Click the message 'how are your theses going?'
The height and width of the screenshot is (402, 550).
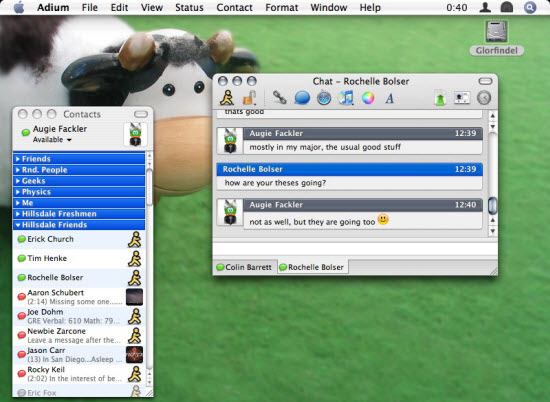[x=275, y=183]
